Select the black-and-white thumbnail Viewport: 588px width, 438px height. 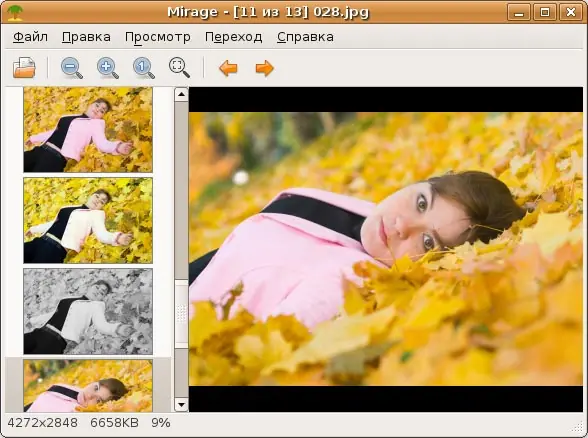(88, 311)
